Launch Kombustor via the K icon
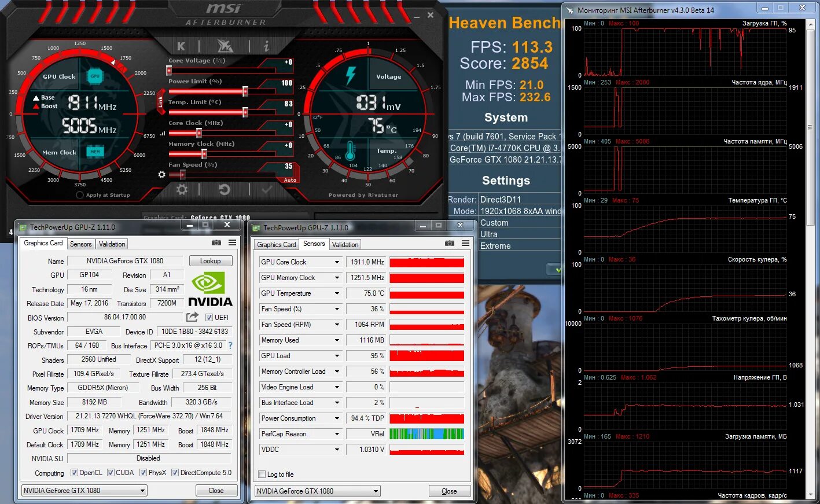 [x=181, y=46]
